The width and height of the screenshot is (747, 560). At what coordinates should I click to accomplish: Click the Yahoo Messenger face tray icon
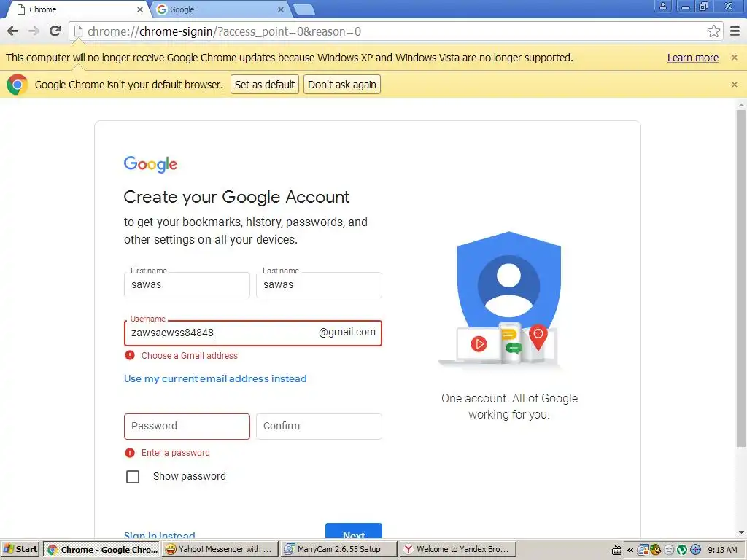[x=669, y=550]
